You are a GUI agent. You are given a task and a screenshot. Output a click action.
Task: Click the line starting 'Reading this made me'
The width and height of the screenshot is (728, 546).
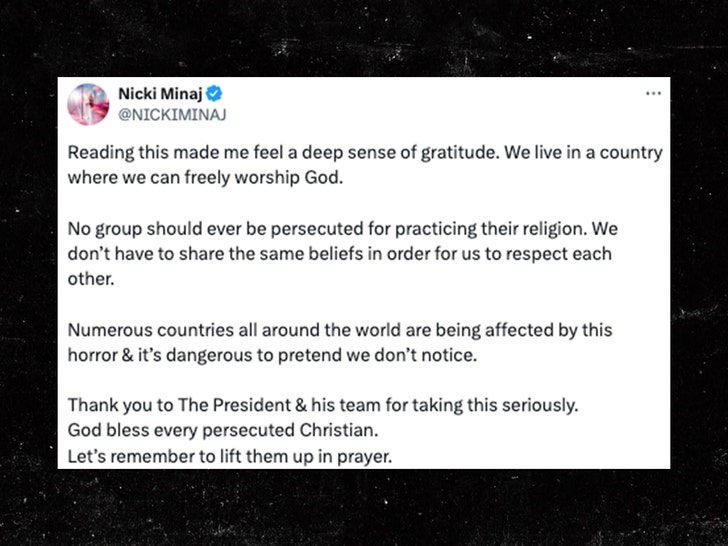tap(365, 155)
